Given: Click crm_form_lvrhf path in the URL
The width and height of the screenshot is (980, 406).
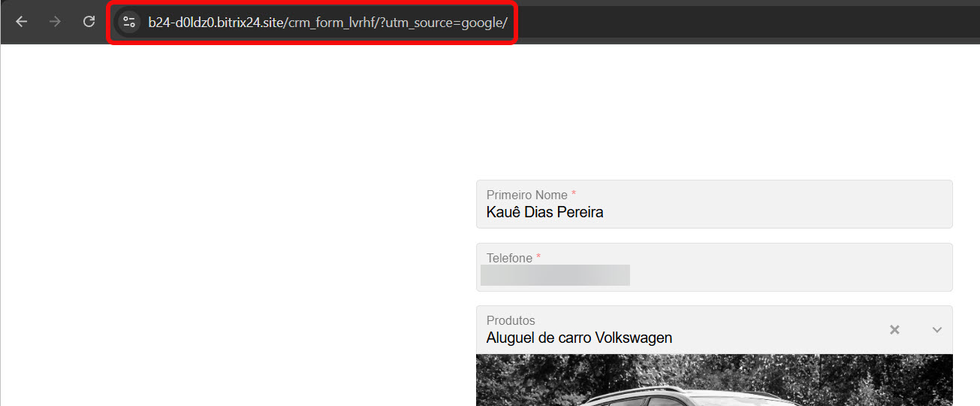Looking at the screenshot, I should click(x=330, y=23).
